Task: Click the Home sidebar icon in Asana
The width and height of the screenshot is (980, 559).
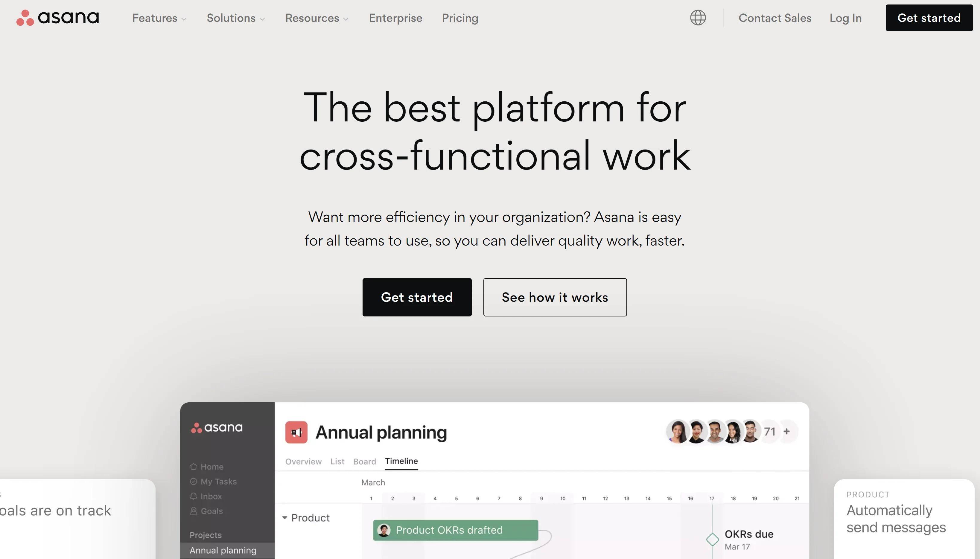Action: click(x=194, y=467)
